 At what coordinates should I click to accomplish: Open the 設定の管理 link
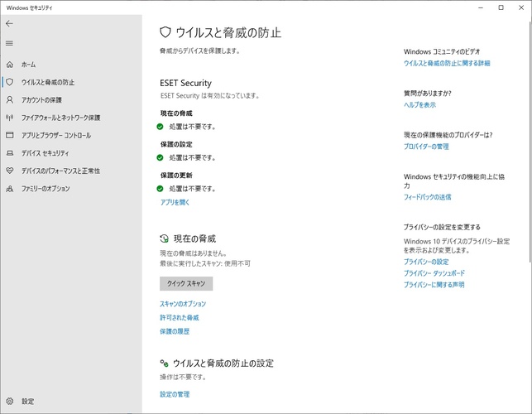pos(175,394)
